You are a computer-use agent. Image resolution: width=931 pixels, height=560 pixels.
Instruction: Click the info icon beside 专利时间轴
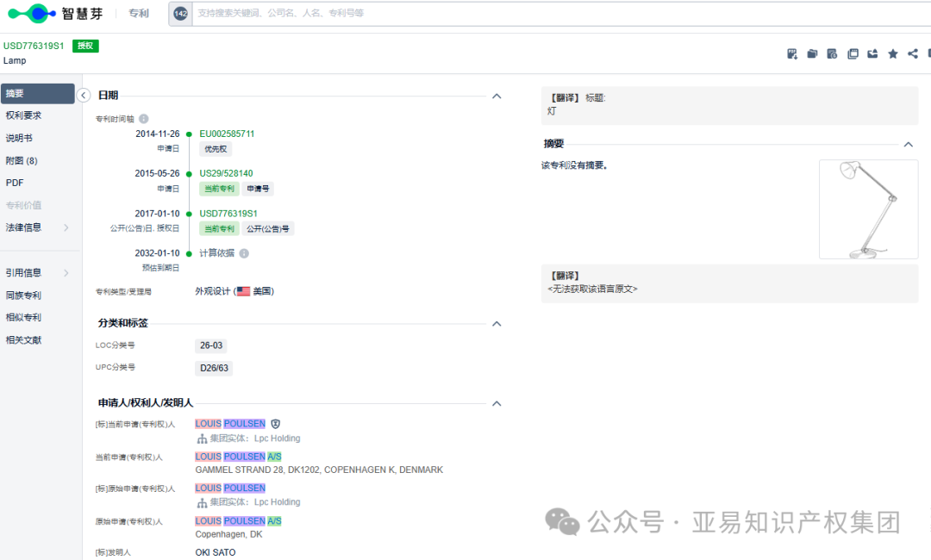(143, 118)
